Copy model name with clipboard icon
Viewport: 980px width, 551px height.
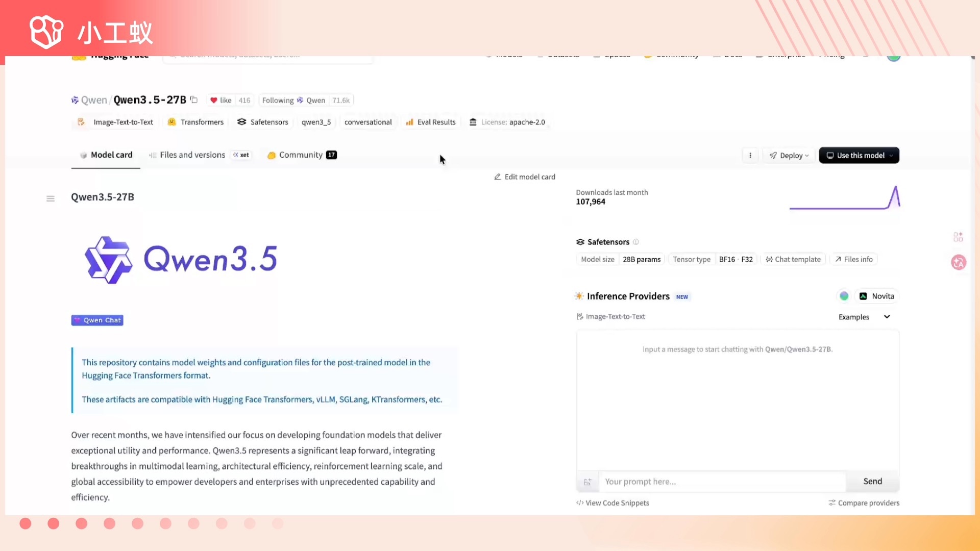click(194, 100)
